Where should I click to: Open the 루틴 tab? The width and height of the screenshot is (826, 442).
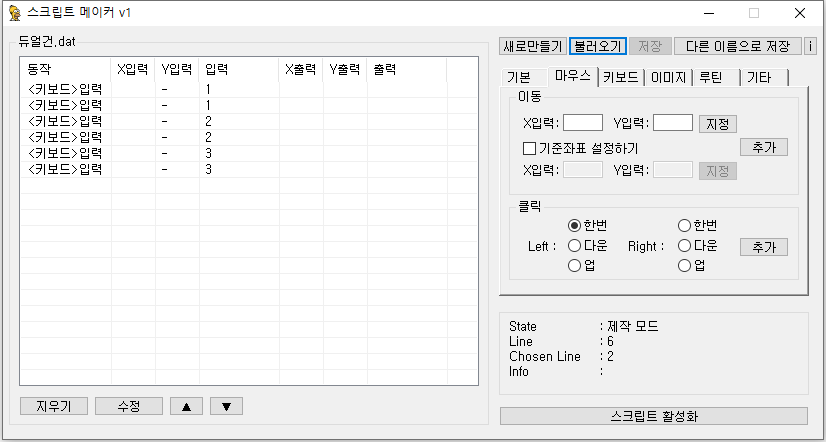click(x=716, y=77)
